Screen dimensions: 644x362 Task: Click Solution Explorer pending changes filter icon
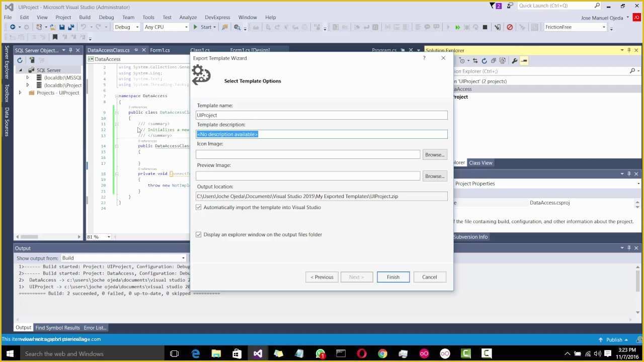coord(462,61)
